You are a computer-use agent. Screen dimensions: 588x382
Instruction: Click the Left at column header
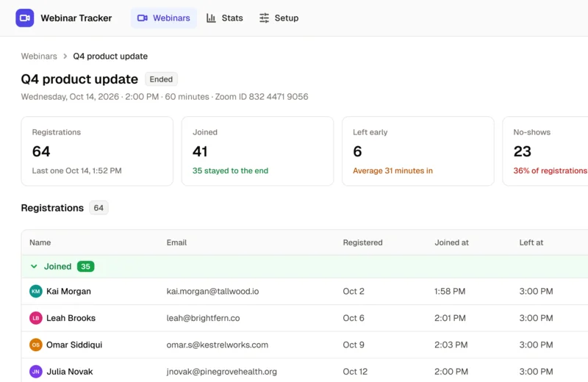point(531,242)
